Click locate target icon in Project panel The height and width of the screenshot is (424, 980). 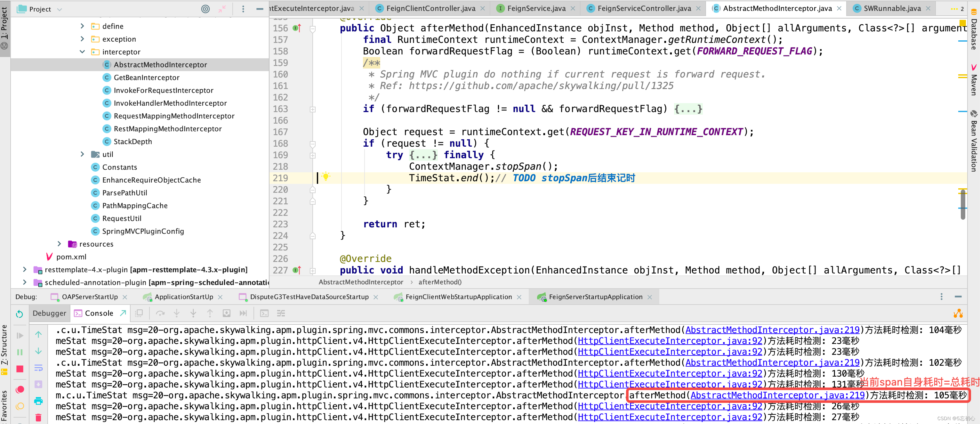click(205, 9)
